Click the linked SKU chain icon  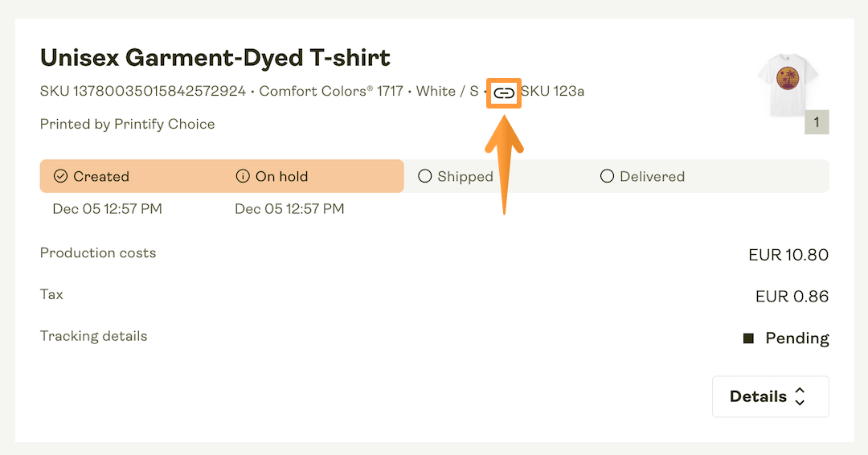[x=504, y=92]
